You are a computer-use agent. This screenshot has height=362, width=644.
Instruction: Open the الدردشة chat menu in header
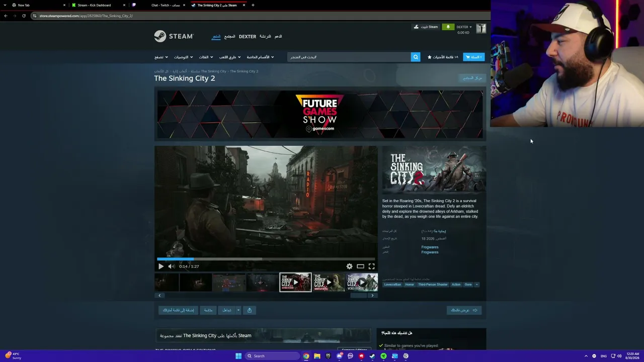coord(265,36)
